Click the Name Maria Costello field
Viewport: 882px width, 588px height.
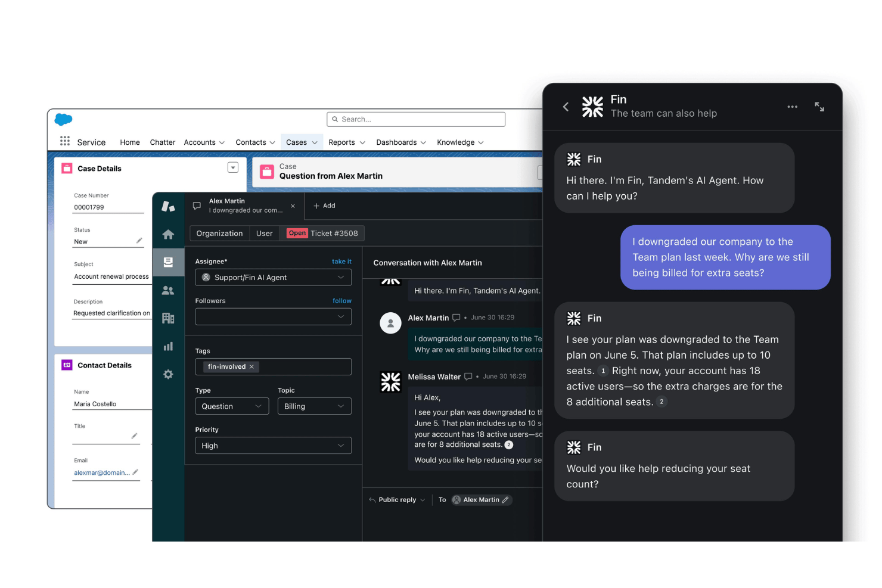click(x=112, y=404)
